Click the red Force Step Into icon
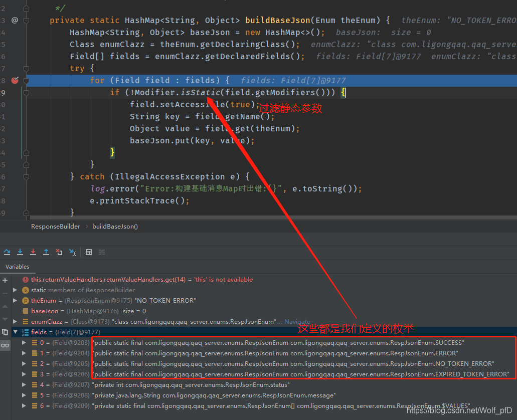Screen dimensions: 517x420 pos(33,252)
